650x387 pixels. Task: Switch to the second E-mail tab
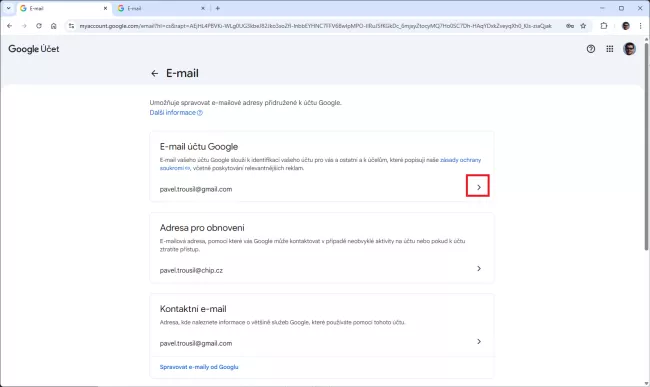coord(162,8)
